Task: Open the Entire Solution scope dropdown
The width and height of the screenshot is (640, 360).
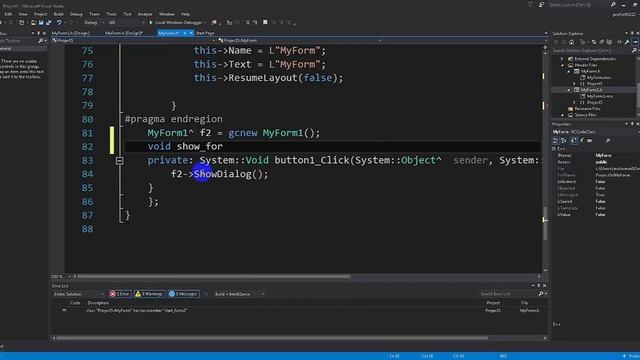Action: (78, 294)
